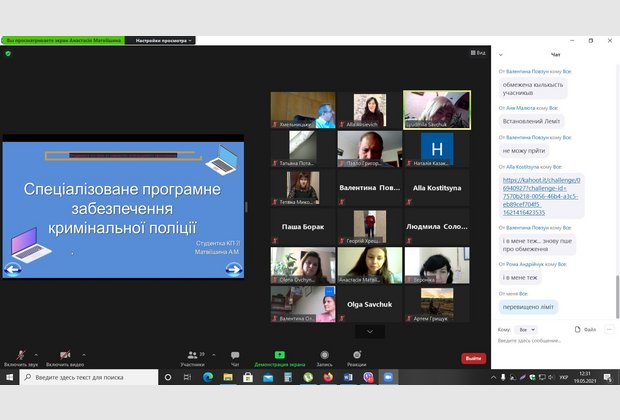This screenshot has height=420, width=620.
Task: Open the Вид view layout options
Action: [478, 53]
